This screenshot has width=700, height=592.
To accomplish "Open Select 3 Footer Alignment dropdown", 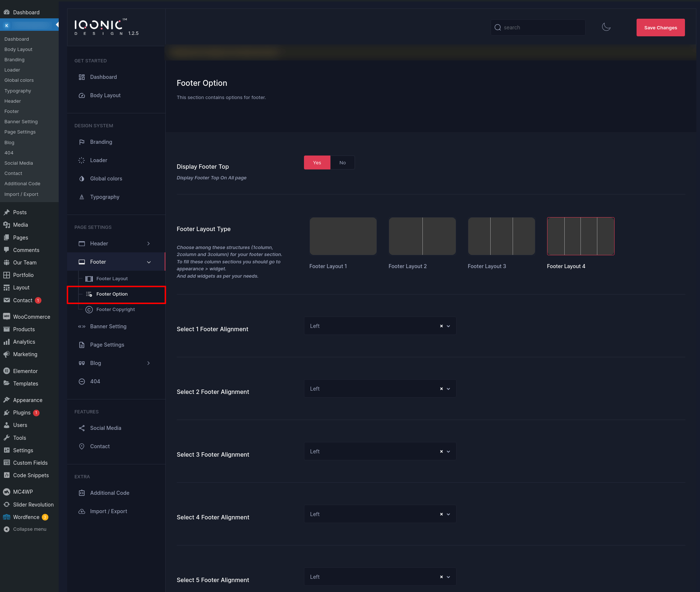I will click(x=380, y=452).
